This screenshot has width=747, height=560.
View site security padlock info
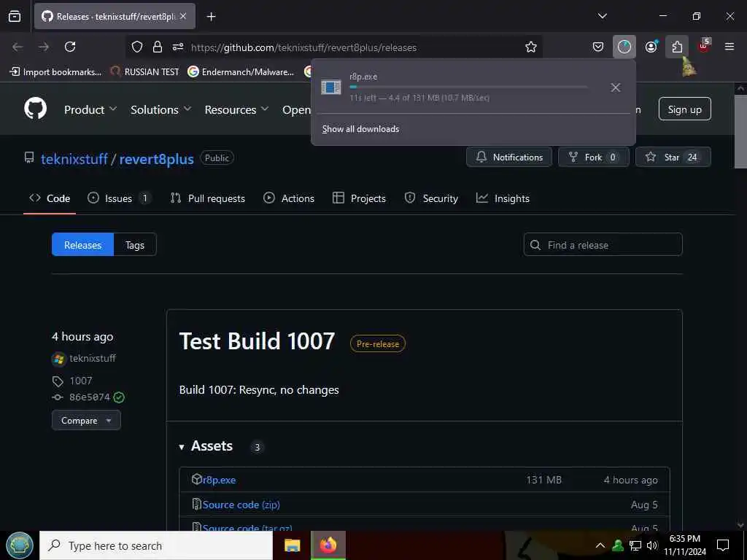(x=158, y=47)
